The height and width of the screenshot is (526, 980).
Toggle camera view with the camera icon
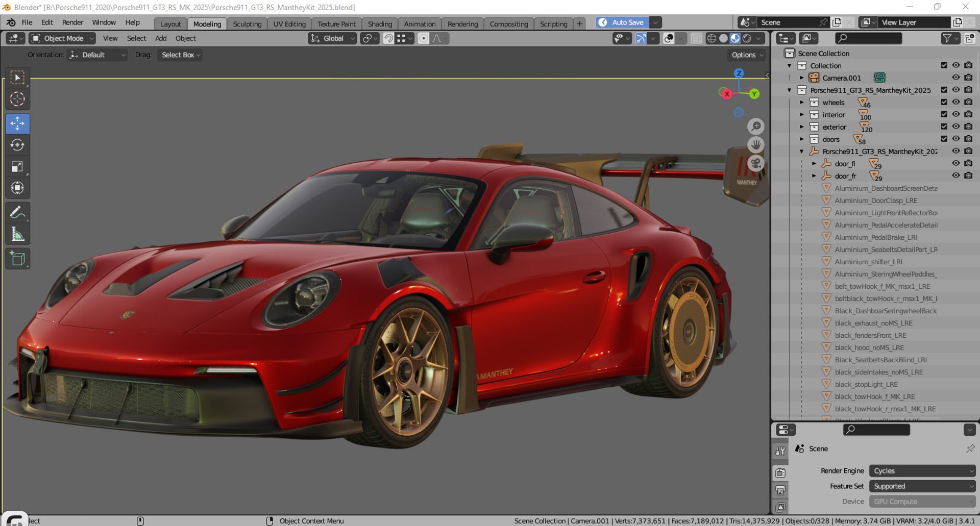(x=756, y=163)
